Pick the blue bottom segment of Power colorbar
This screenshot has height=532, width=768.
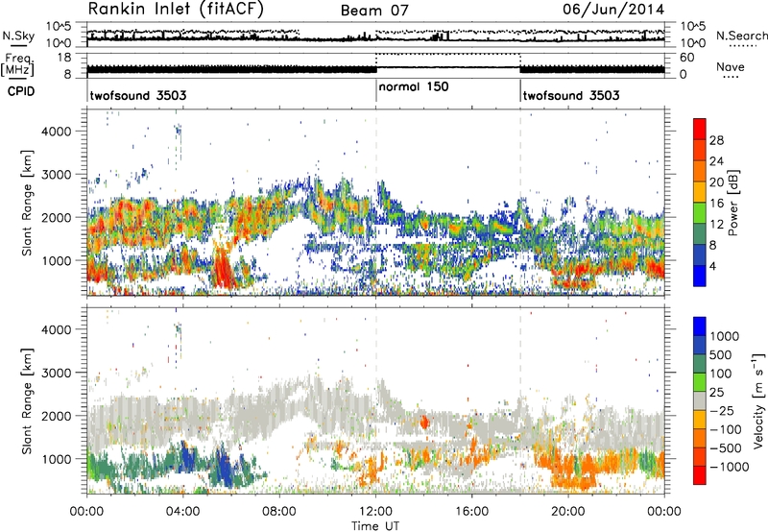(700, 277)
